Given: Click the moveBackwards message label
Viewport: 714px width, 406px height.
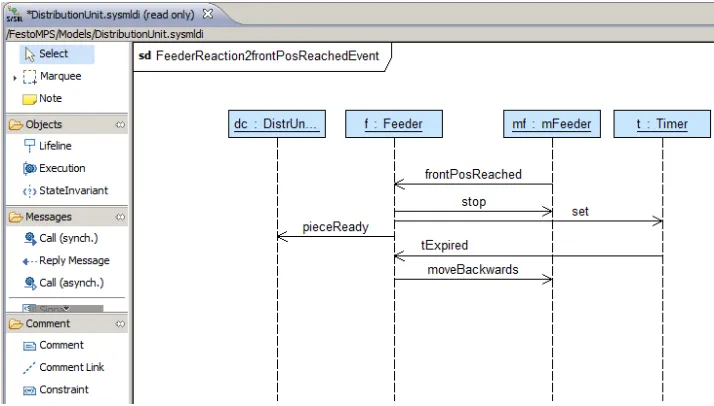Looking at the screenshot, I should click(x=473, y=269).
